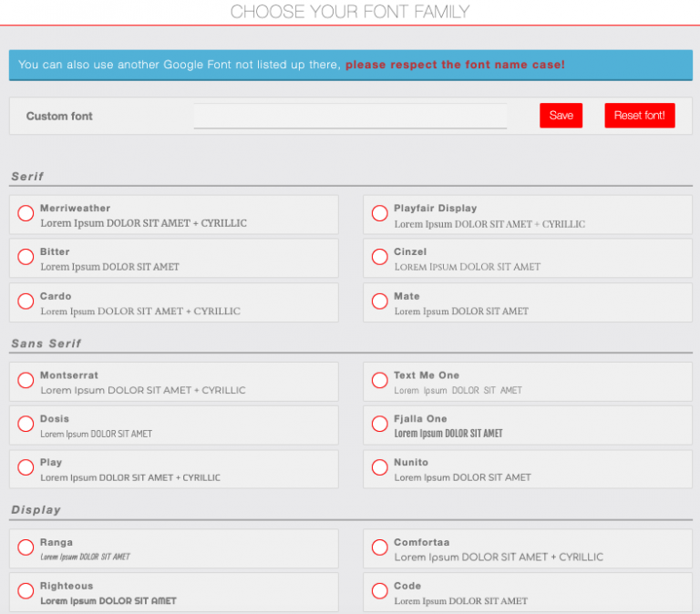Choose the Comfortaa font radio button
This screenshot has width=700, height=614.
(x=380, y=547)
